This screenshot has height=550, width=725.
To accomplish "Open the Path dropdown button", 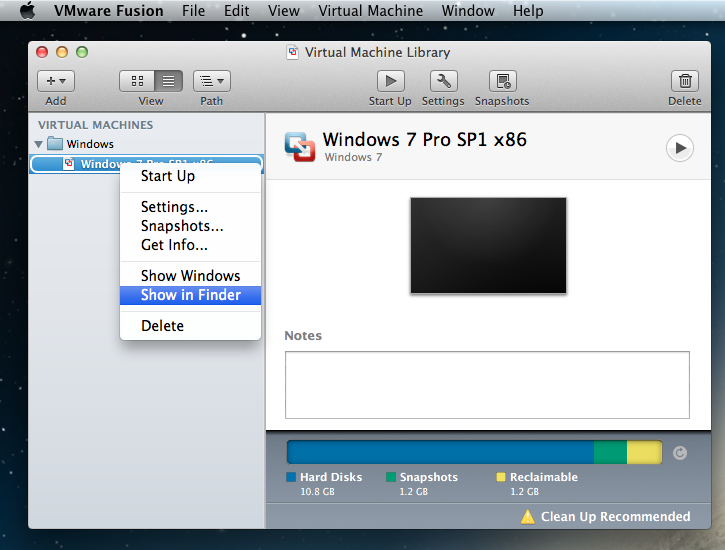I will click(211, 81).
